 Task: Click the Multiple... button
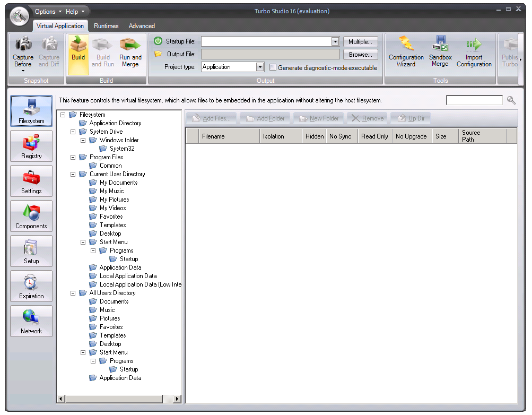[x=360, y=42]
